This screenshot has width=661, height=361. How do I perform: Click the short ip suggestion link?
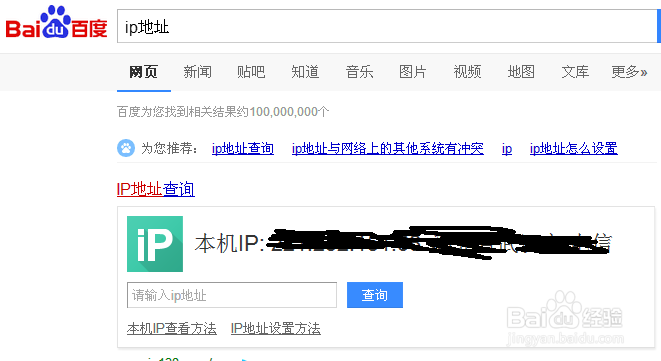(x=507, y=149)
